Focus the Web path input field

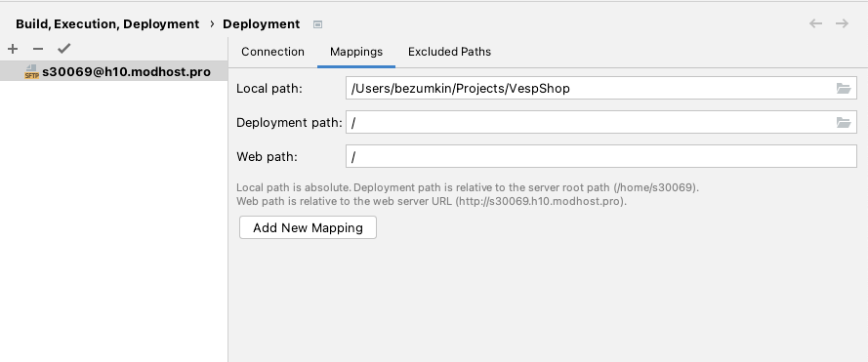click(x=601, y=157)
